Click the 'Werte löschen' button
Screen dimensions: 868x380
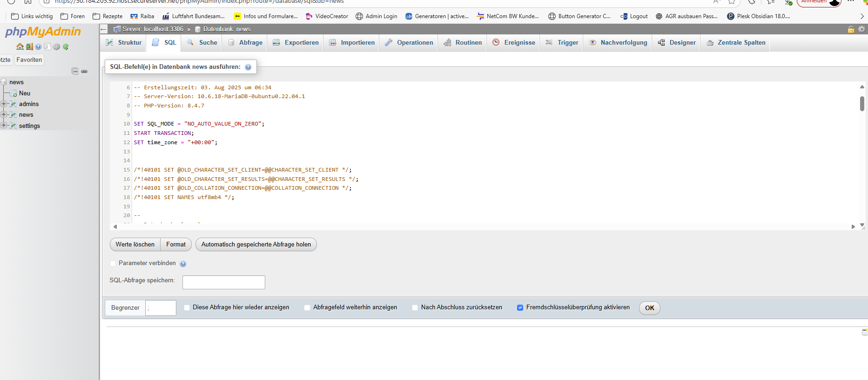pos(135,245)
